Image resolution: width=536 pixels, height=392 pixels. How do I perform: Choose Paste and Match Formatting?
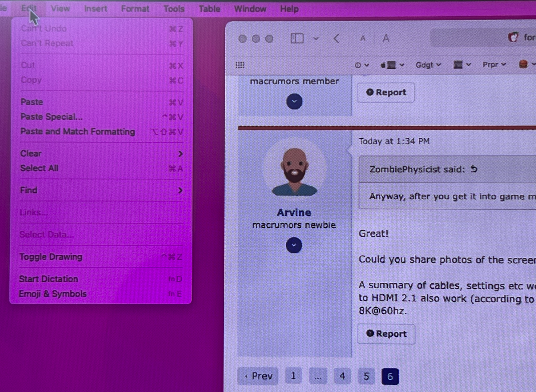[78, 132]
